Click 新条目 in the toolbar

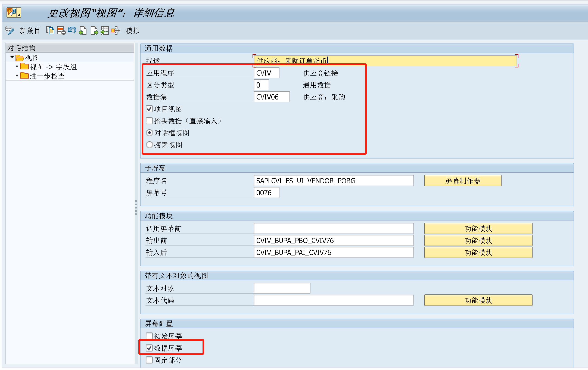pos(30,31)
